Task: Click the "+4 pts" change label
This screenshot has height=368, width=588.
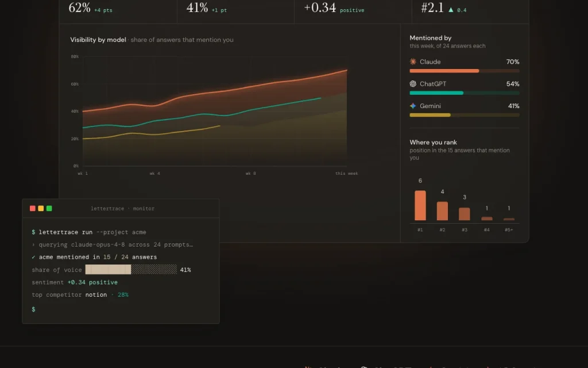Action: [x=103, y=10]
